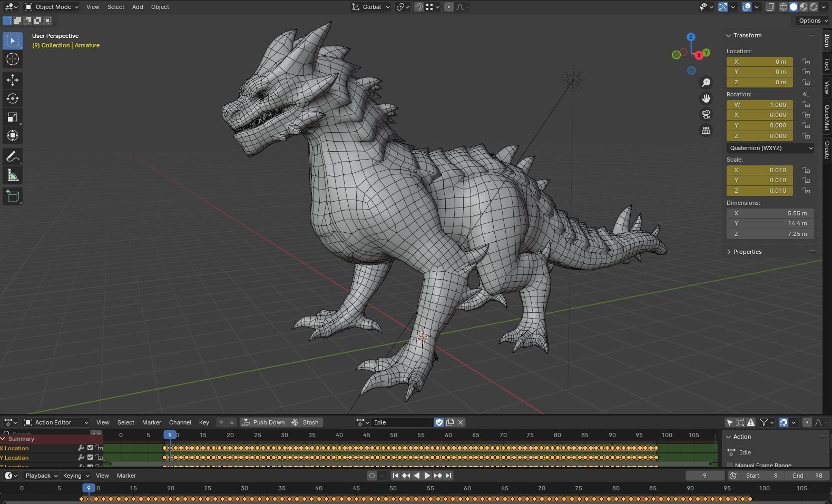Screen dimensions: 832x504
Task: Toggle the Y Location channel lock icon
Action: click(x=99, y=458)
